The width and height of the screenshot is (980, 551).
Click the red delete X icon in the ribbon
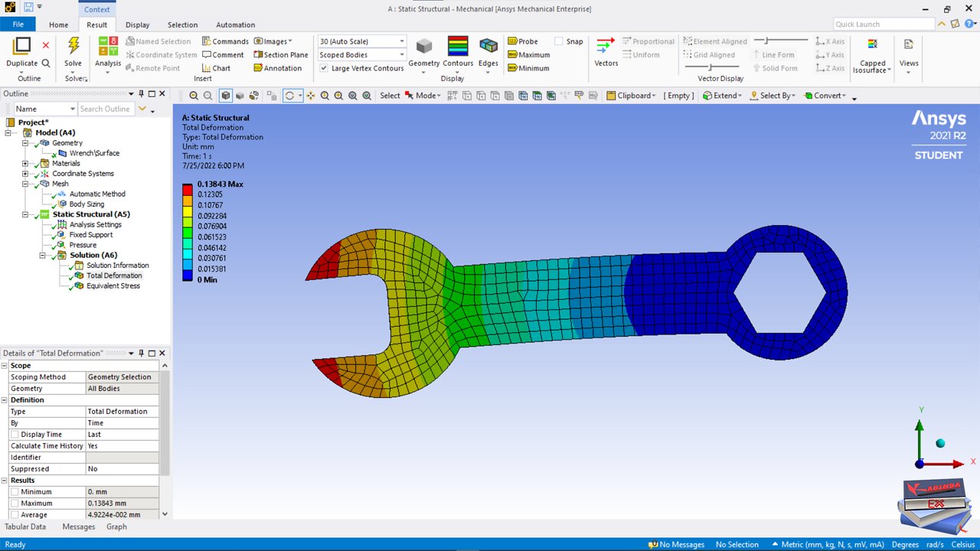[x=46, y=46]
